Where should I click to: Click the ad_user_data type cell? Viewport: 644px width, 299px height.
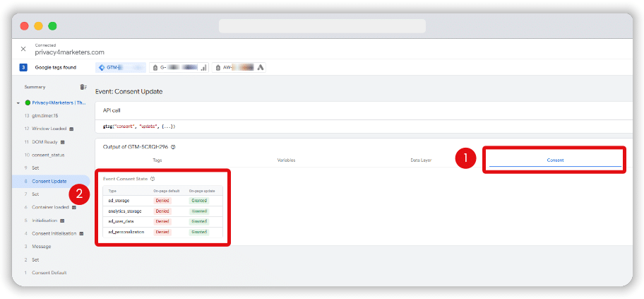pos(121,221)
